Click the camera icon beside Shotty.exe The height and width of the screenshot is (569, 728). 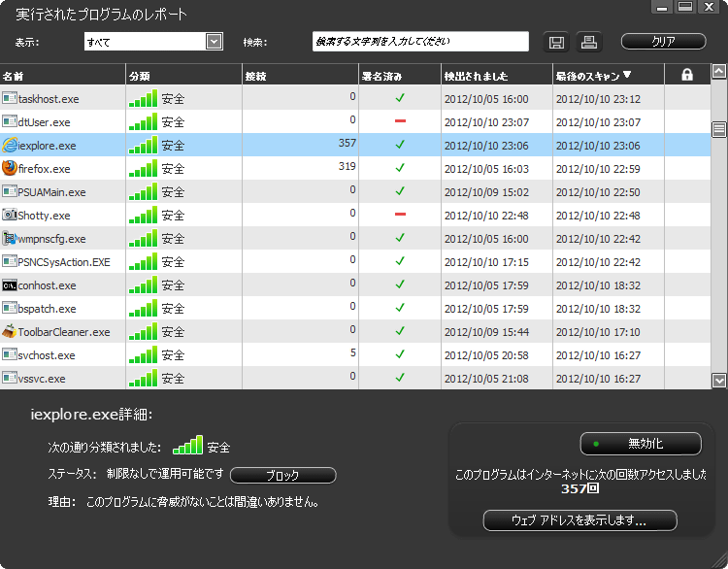click(x=10, y=215)
